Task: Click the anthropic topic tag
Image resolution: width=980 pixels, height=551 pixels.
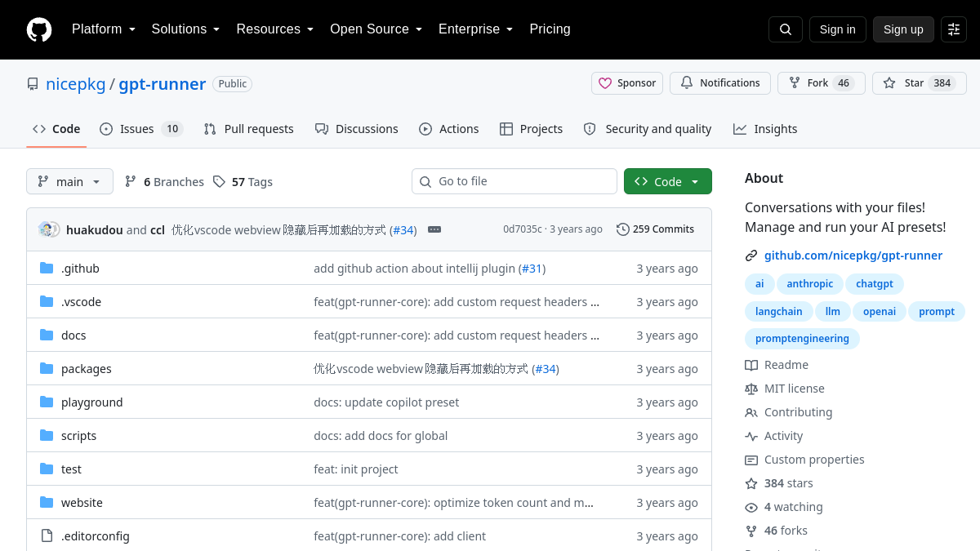Action: click(810, 284)
